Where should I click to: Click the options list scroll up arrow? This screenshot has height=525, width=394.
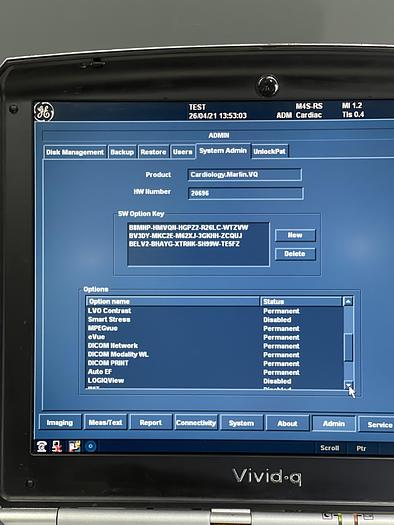coord(348,301)
